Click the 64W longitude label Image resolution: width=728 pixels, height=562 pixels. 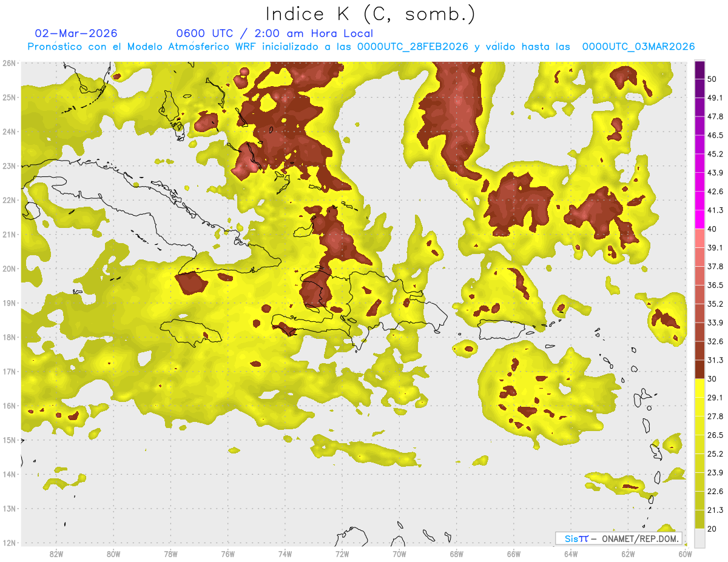(571, 554)
